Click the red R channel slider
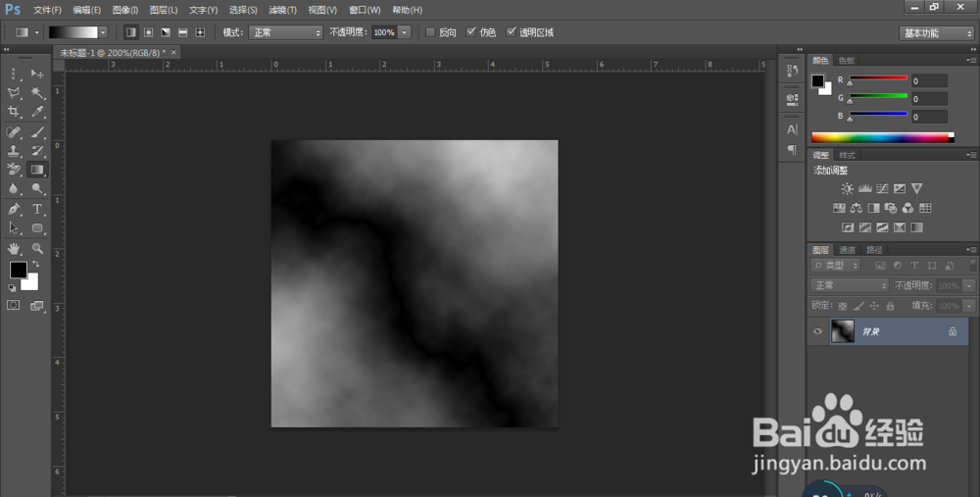Screen dimensions: 980x497 [878, 79]
